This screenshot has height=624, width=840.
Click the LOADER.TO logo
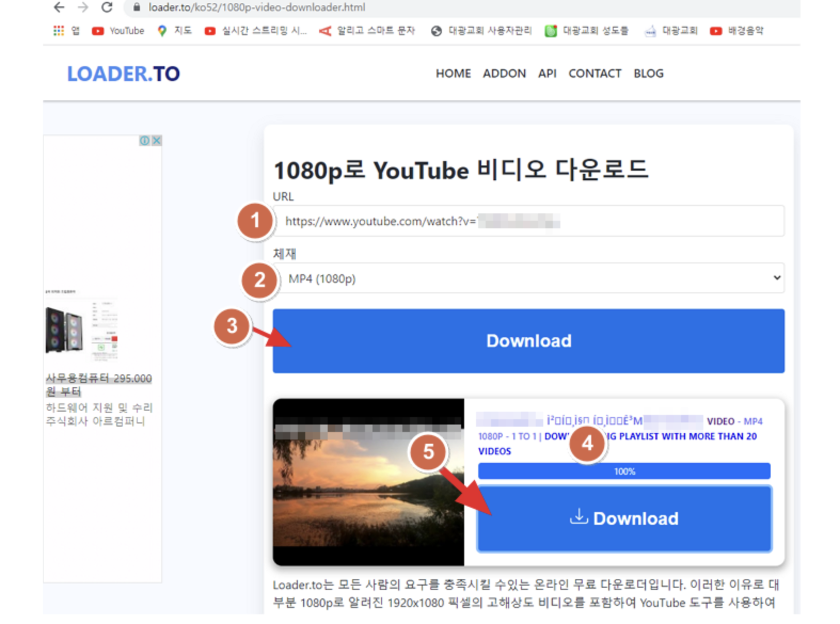(x=123, y=74)
